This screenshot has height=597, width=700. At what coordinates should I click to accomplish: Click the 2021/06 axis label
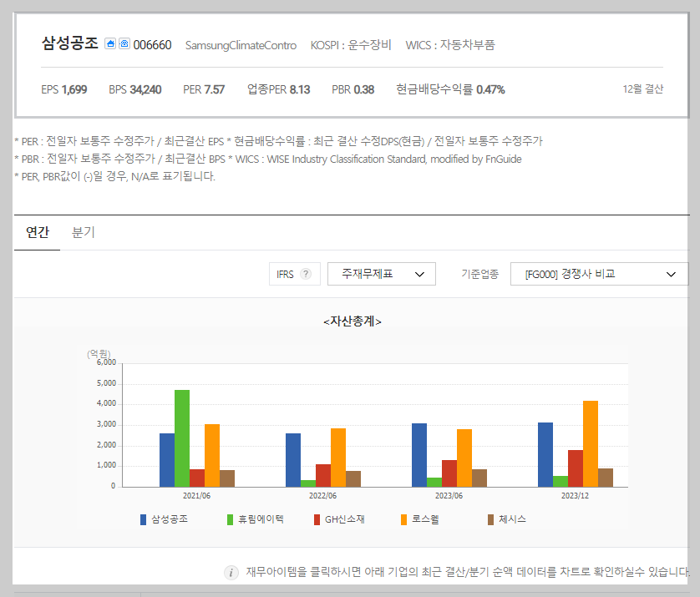click(196, 496)
